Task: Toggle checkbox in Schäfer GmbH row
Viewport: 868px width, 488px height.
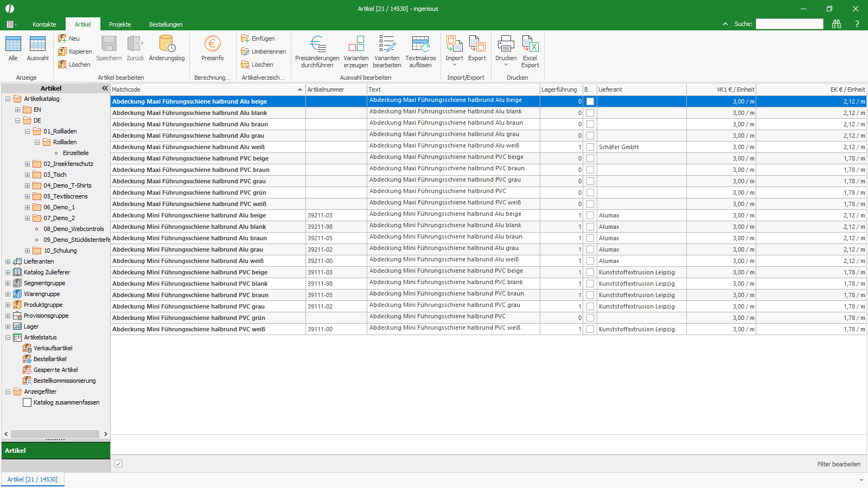Action: pos(590,147)
